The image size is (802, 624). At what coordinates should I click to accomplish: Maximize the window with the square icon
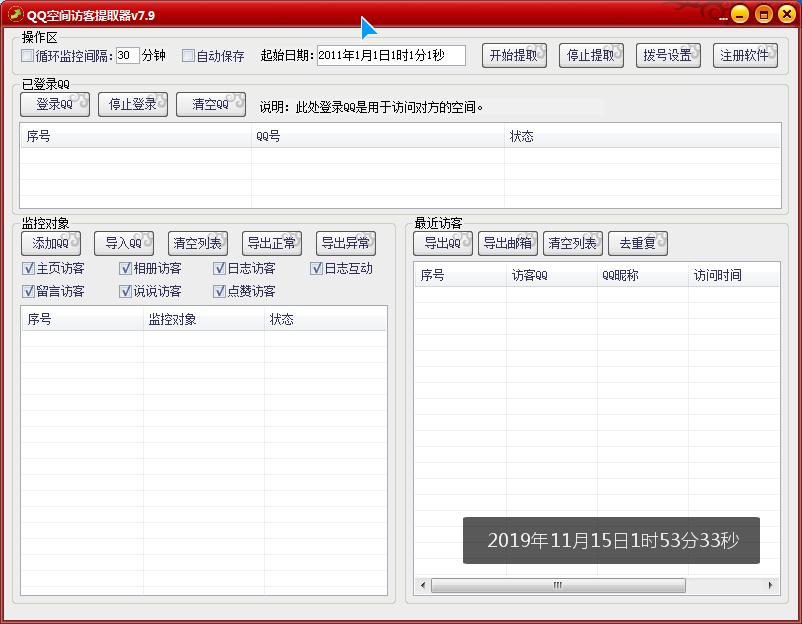[x=764, y=14]
